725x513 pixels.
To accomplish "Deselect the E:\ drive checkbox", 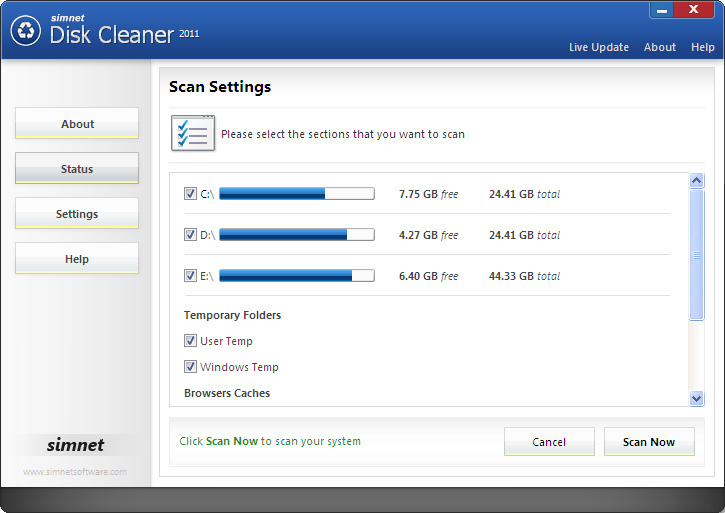I will pyautogui.click(x=191, y=276).
